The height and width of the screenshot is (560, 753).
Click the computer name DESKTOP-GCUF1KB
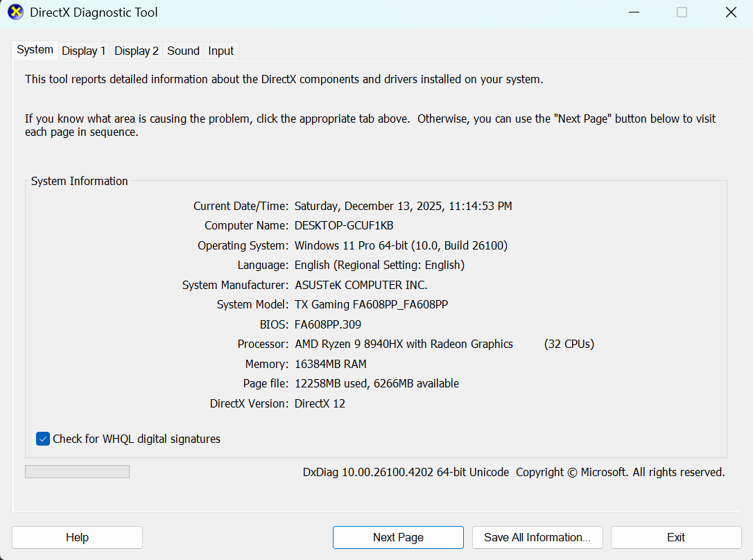coord(344,225)
